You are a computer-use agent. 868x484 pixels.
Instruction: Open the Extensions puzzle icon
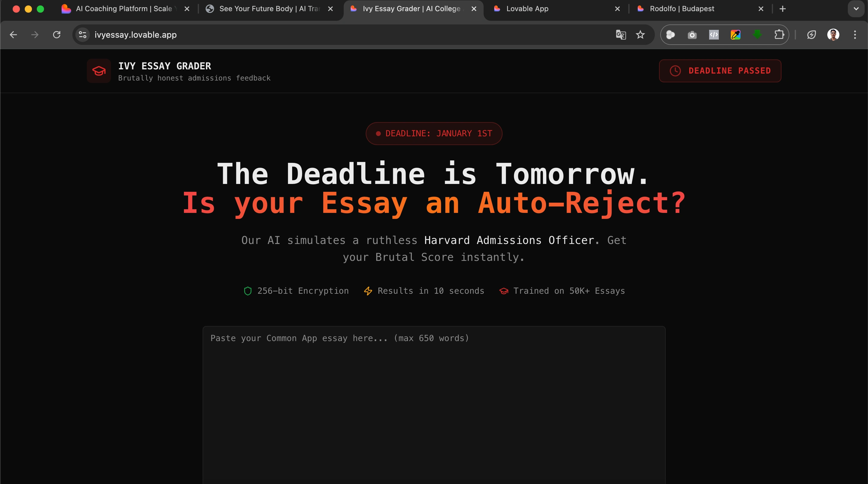(779, 35)
